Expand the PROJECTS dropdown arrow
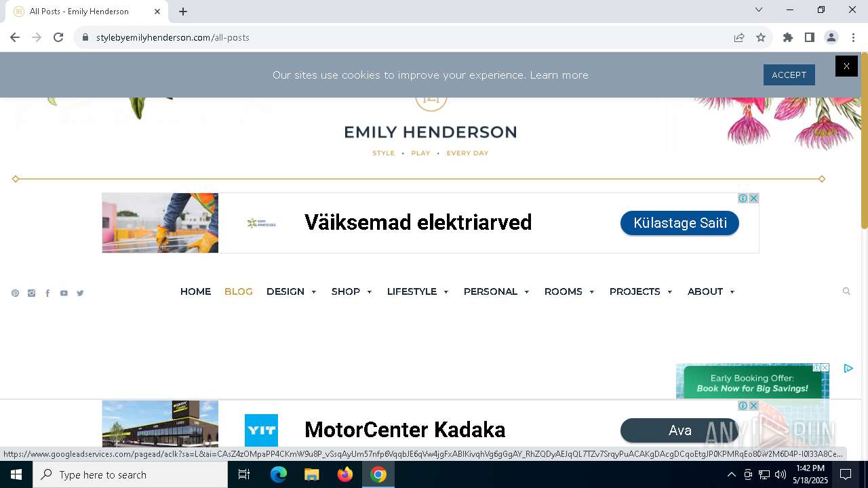Viewport: 868px width, 488px height. pos(670,292)
